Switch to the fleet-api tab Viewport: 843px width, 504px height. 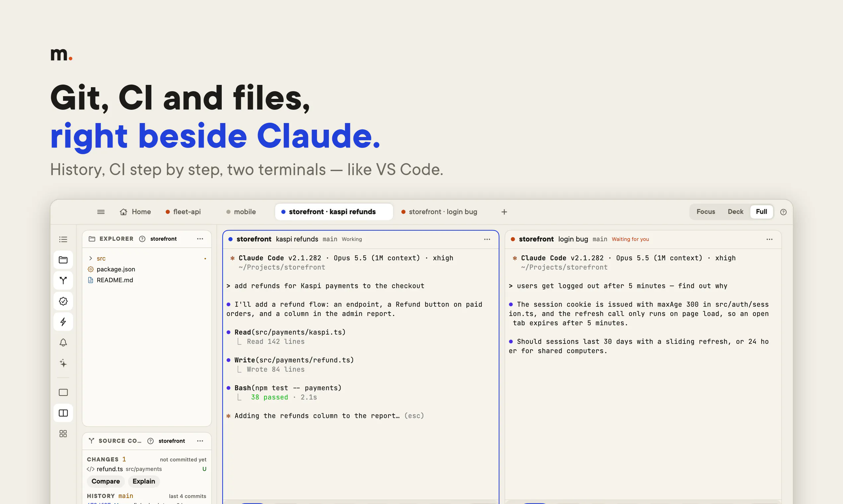point(183,212)
